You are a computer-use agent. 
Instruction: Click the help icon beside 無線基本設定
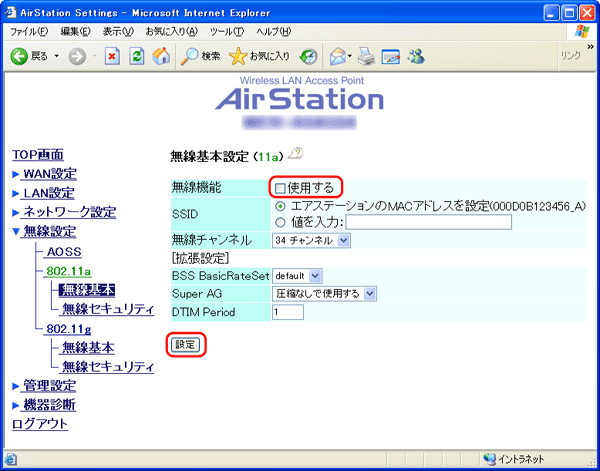point(295,154)
